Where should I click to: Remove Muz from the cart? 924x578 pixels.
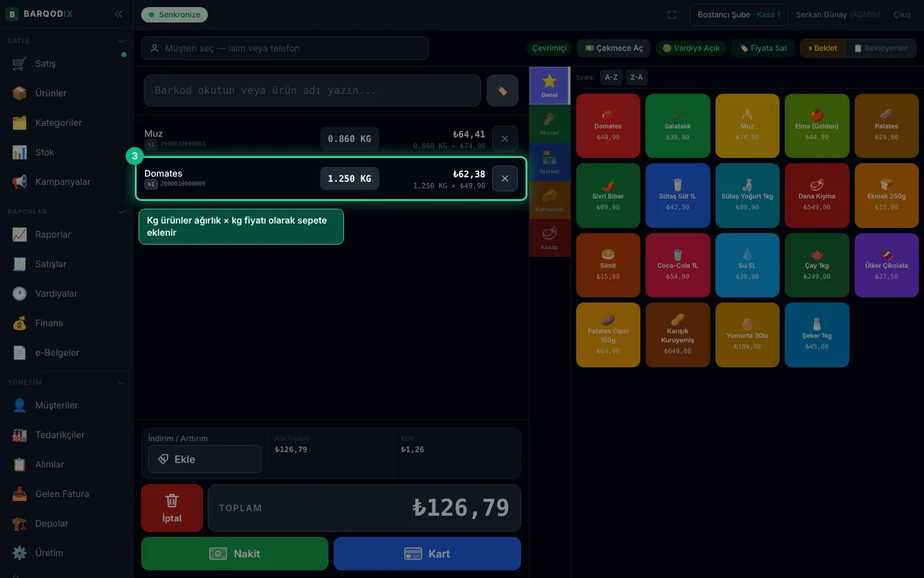tap(505, 139)
